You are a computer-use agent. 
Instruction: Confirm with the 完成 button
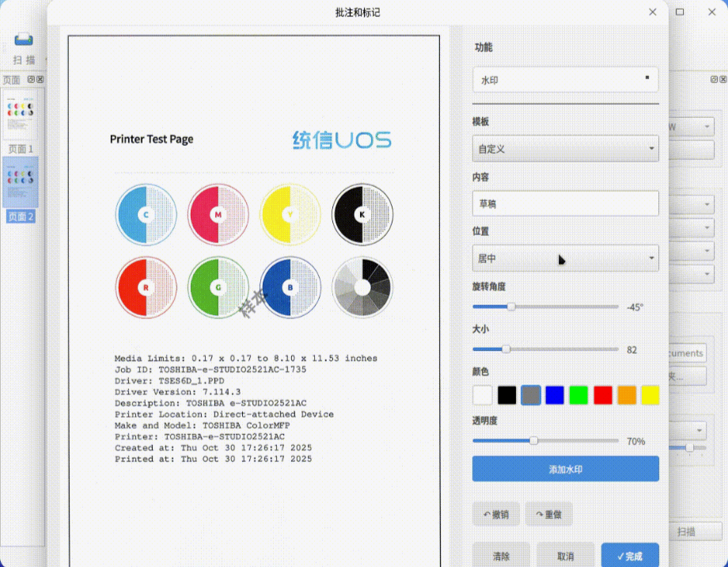630,556
